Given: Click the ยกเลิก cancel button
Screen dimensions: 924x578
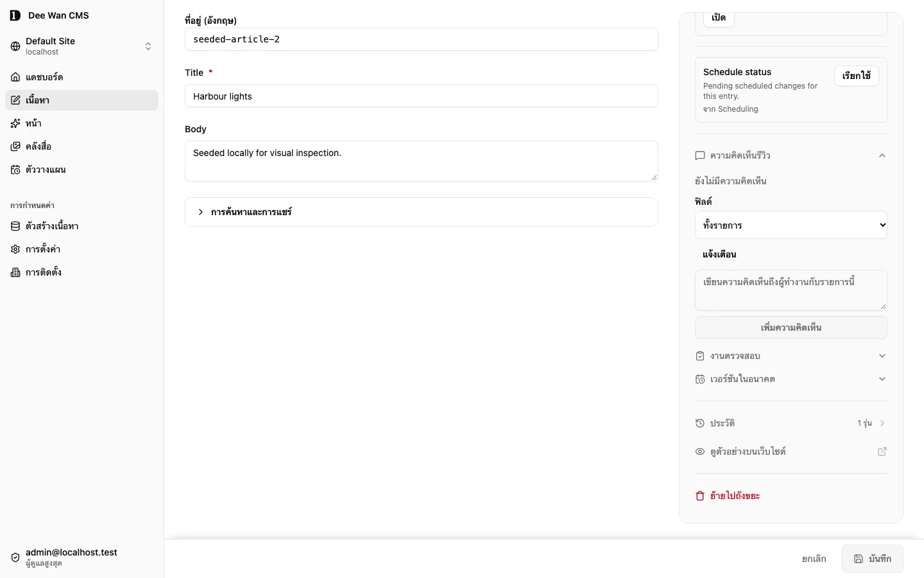Looking at the screenshot, I should coord(814,559).
